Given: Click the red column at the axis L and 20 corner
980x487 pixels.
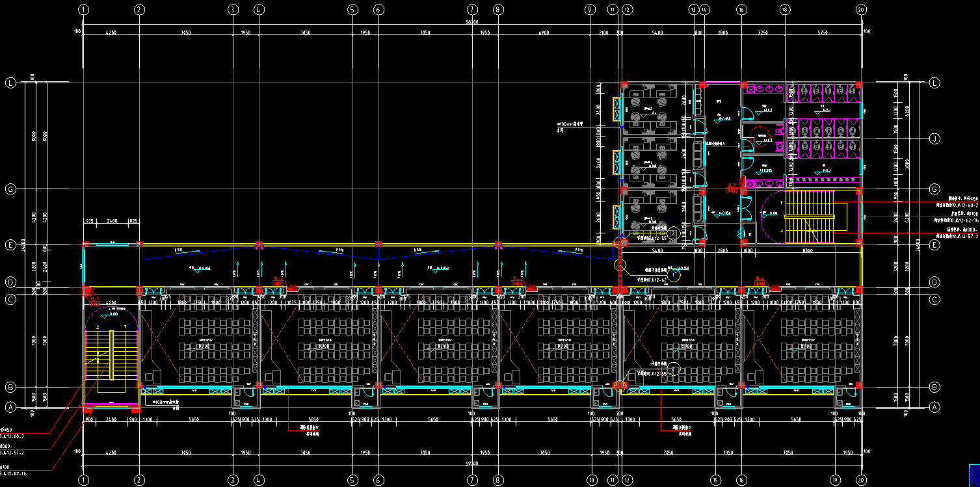Looking at the screenshot, I should pos(858,85).
